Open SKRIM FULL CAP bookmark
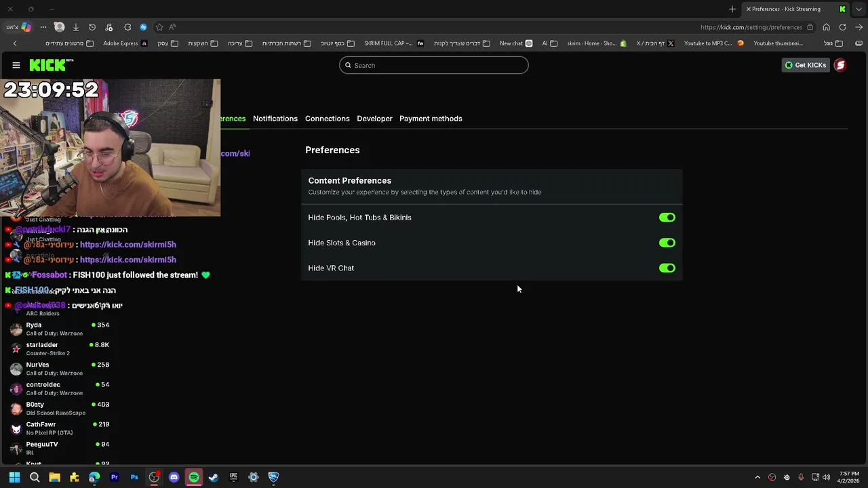The image size is (868, 488). [x=394, y=43]
